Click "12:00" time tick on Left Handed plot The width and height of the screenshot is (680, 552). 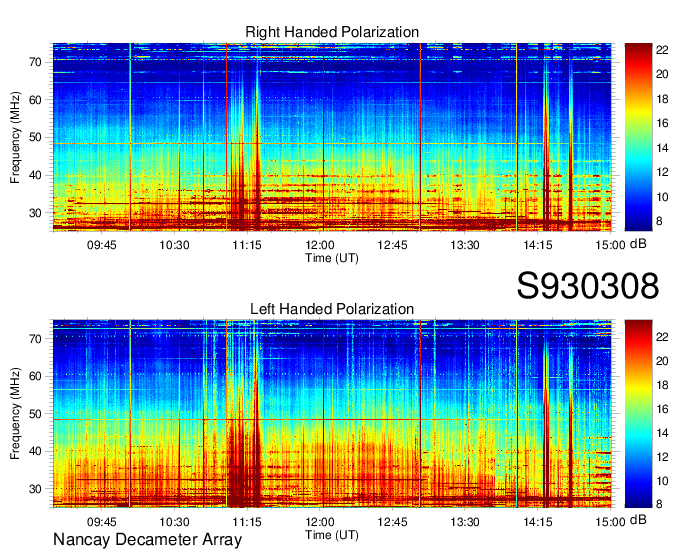click(x=320, y=522)
